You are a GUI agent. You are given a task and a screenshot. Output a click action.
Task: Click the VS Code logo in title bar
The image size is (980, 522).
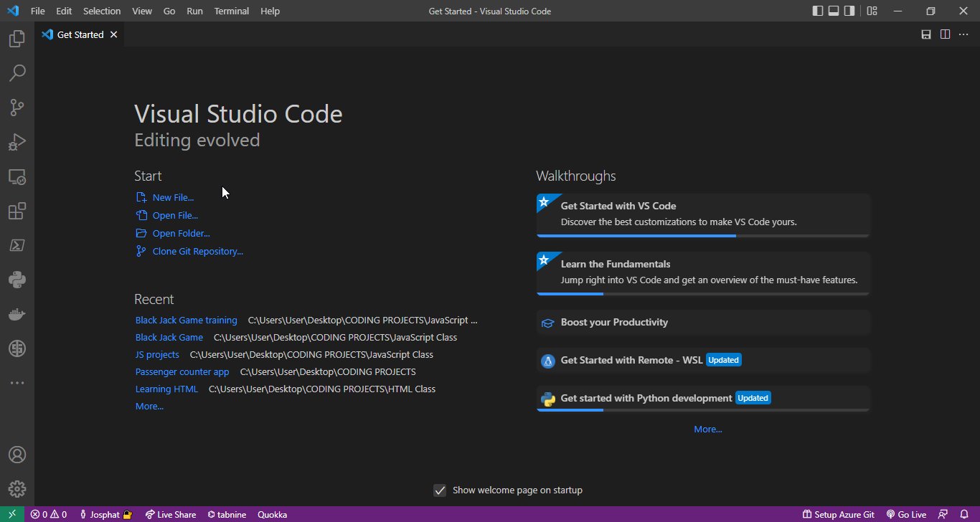12,11
